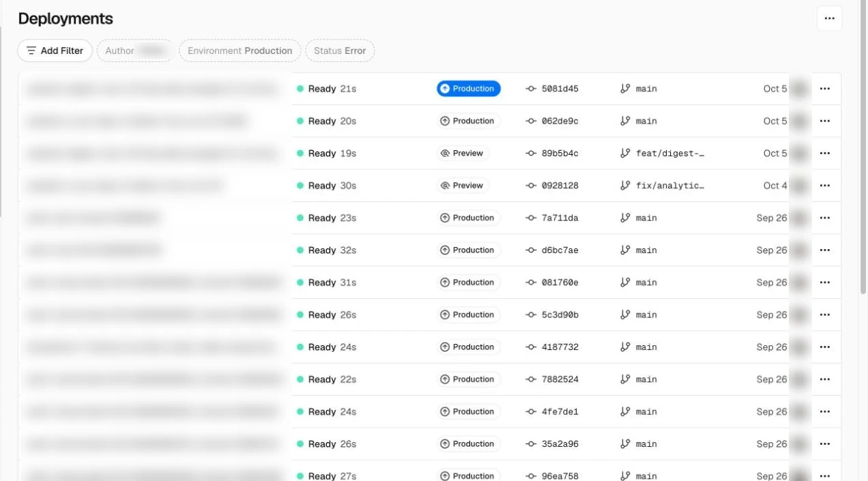Click Oct 5 date in the 5081d45 row
Viewport: 868px width, 481px height.
pyautogui.click(x=775, y=89)
